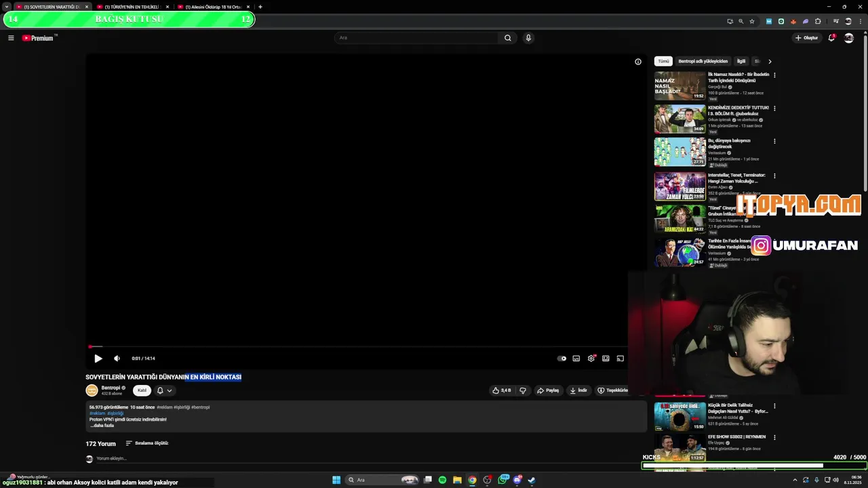Image resolution: width=868 pixels, height=488 pixels.
Task: Select the Bentropi adlı yükleyiciden chip
Action: click(x=703, y=61)
